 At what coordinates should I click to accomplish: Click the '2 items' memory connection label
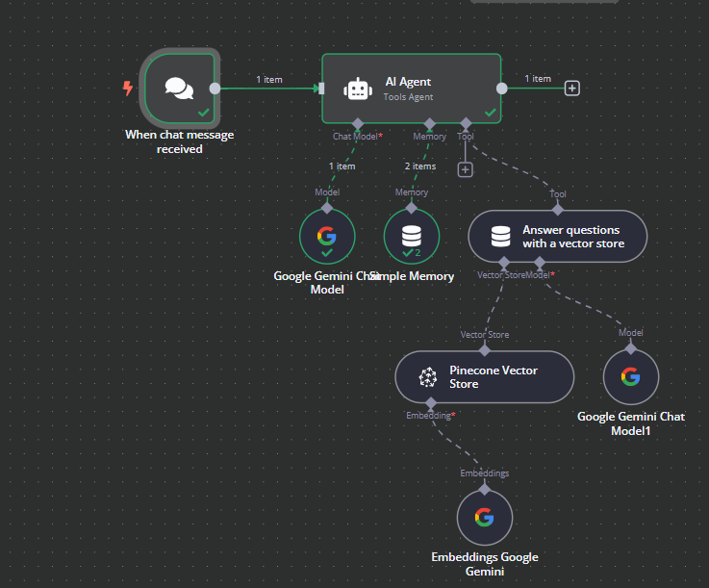(x=420, y=166)
